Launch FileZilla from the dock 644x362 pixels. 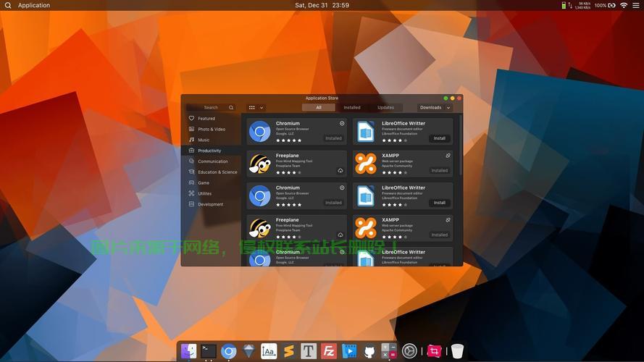329,351
